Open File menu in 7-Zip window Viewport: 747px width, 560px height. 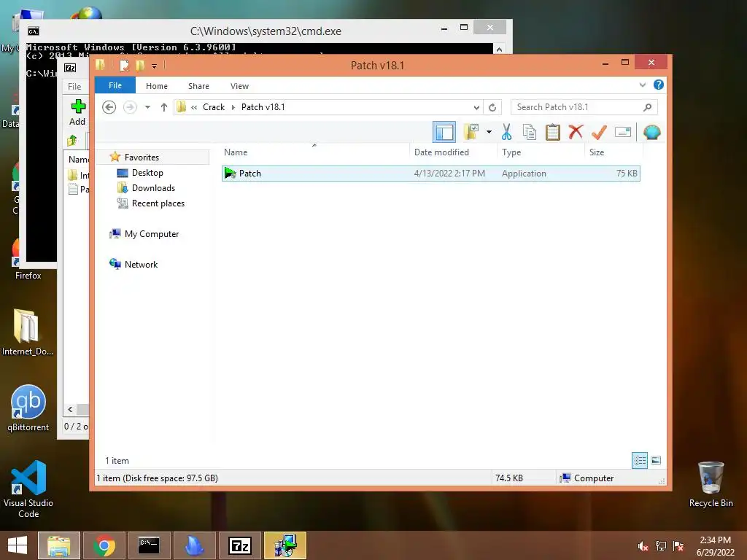[74, 86]
